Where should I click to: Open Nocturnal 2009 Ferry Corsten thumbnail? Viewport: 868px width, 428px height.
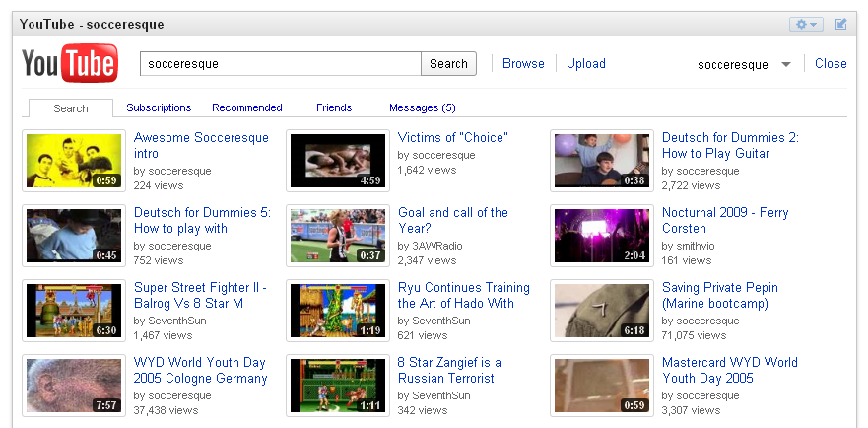click(602, 236)
